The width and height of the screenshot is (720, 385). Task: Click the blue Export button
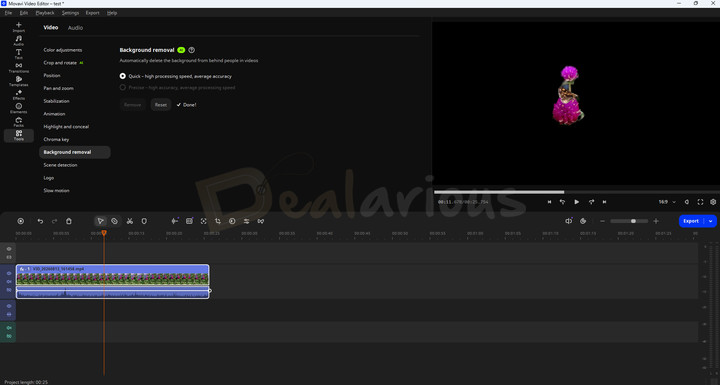pyautogui.click(x=691, y=221)
